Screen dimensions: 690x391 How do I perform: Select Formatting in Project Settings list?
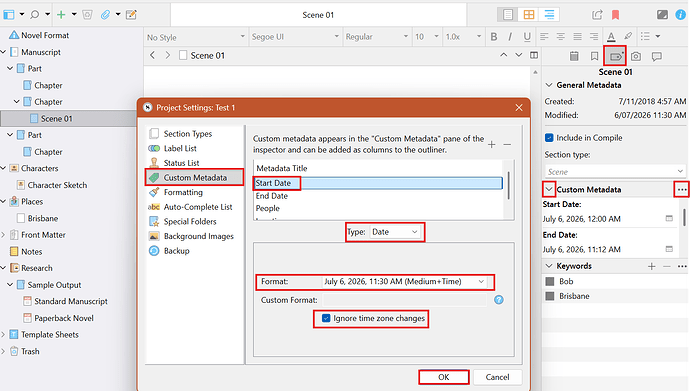tap(183, 192)
